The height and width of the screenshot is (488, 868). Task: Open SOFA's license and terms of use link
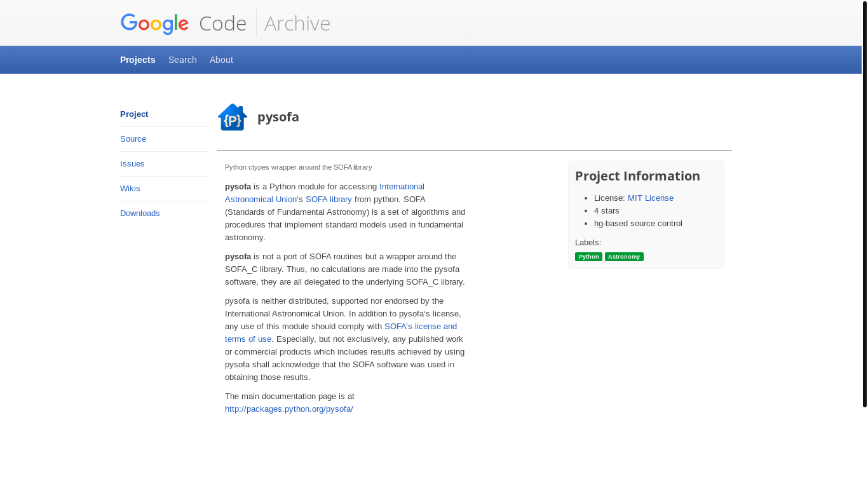341,332
